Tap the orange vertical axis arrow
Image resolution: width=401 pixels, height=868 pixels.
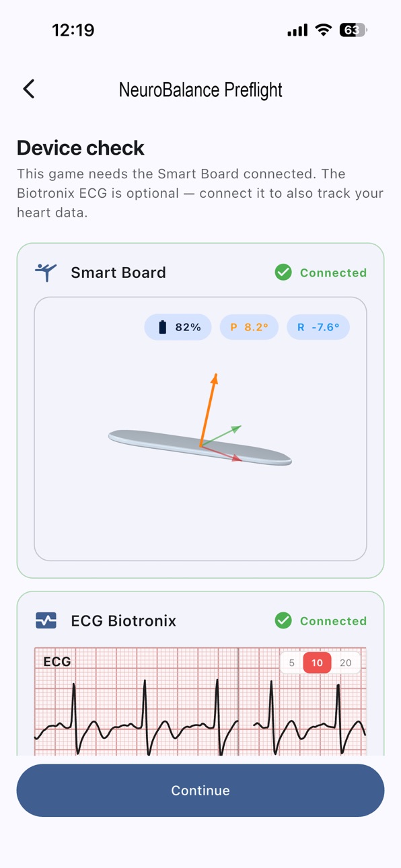(x=208, y=409)
